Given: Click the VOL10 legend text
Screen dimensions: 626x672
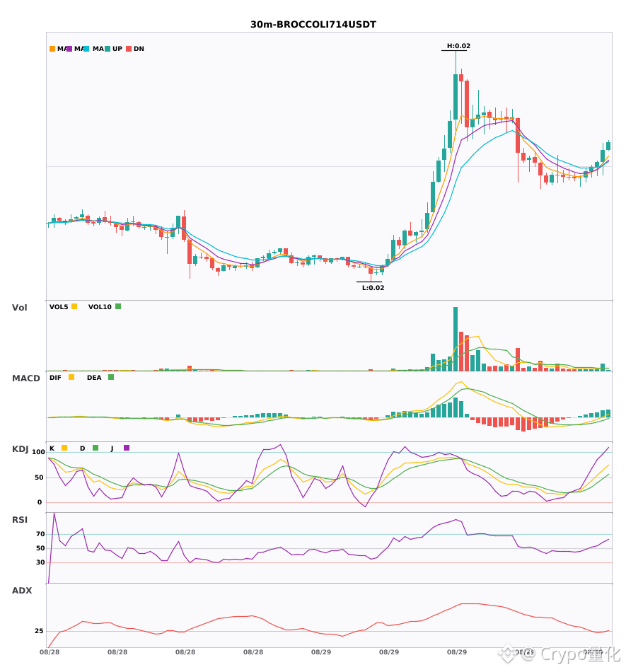Looking at the screenshot, I should tap(100, 307).
